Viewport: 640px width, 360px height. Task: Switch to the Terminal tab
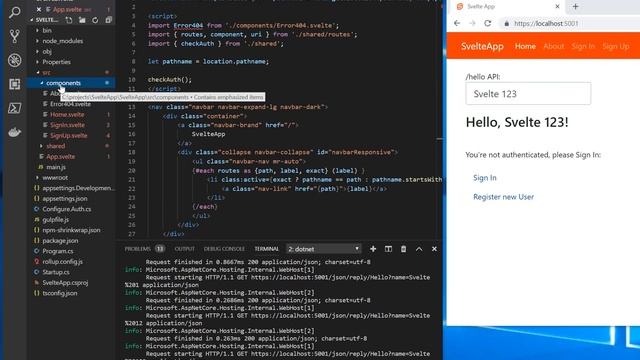coord(266,249)
